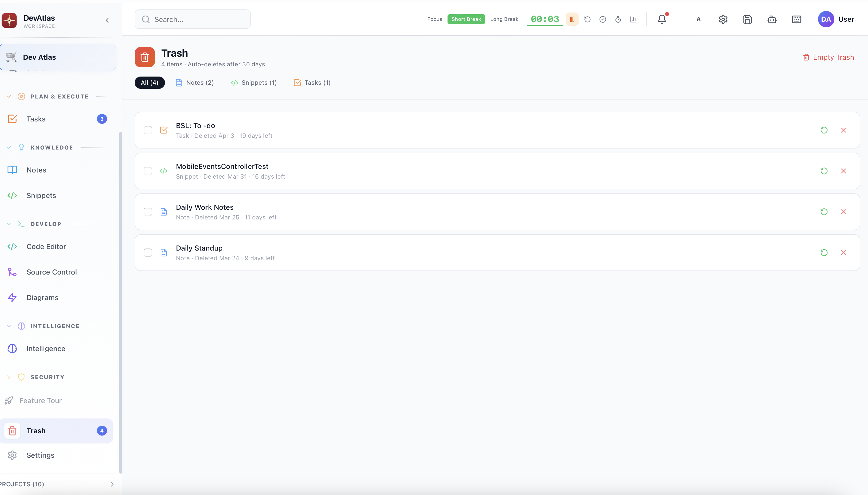Select the Daily Work Notes checkbox
The width and height of the screenshot is (868, 495).
(148, 212)
